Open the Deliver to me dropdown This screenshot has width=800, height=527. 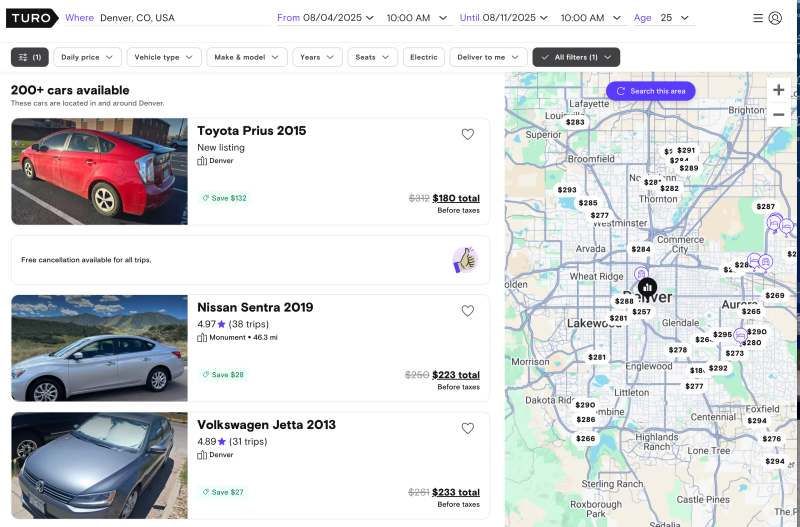pos(488,57)
